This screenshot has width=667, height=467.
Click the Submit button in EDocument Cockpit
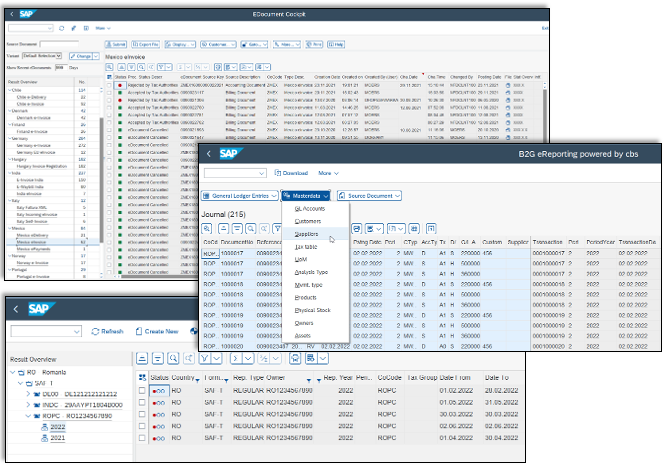[116, 44]
